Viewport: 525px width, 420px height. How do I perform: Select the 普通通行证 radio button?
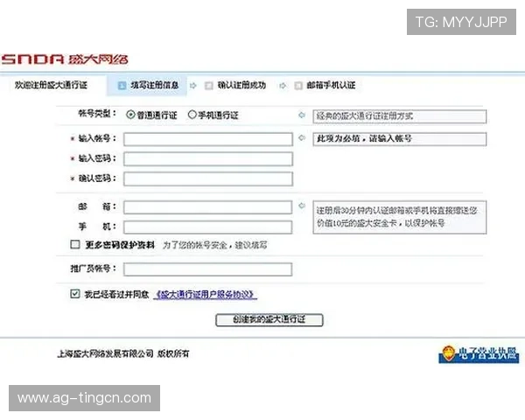tap(130, 115)
